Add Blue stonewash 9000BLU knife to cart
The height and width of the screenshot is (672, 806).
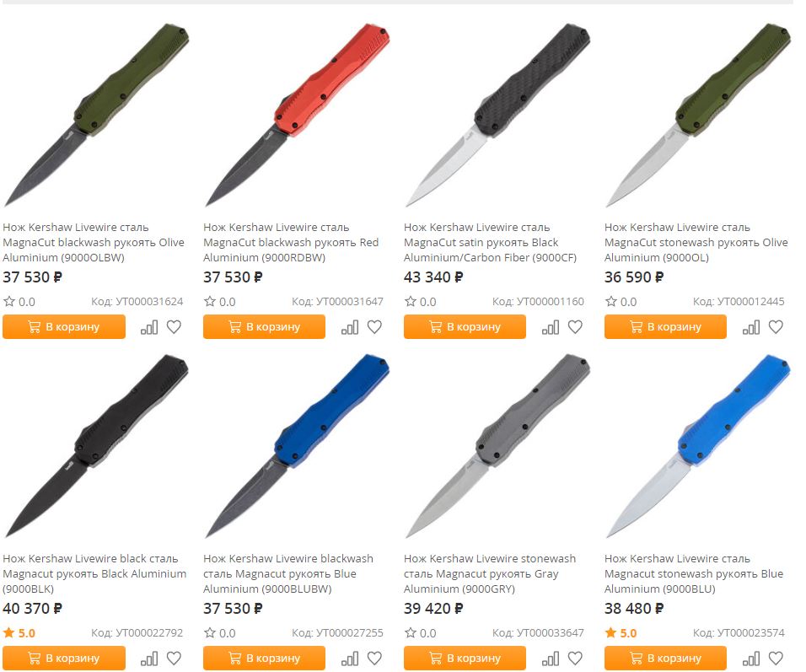pyautogui.click(x=665, y=658)
